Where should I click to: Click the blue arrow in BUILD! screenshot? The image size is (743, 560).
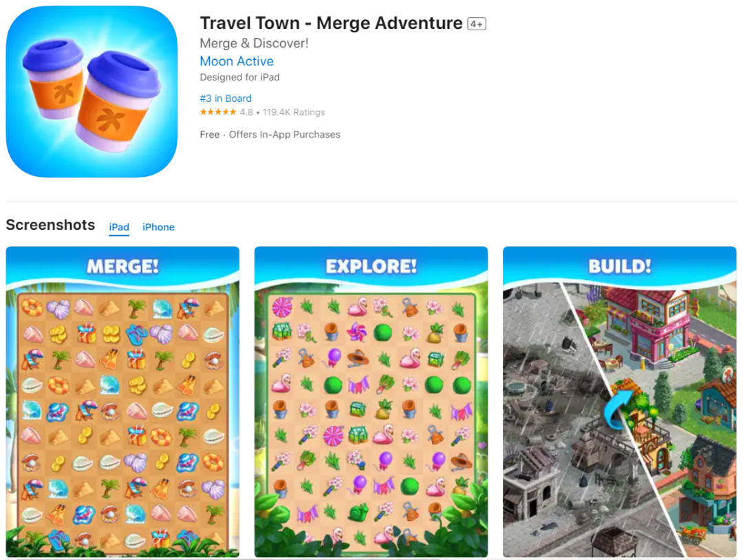pos(617,409)
